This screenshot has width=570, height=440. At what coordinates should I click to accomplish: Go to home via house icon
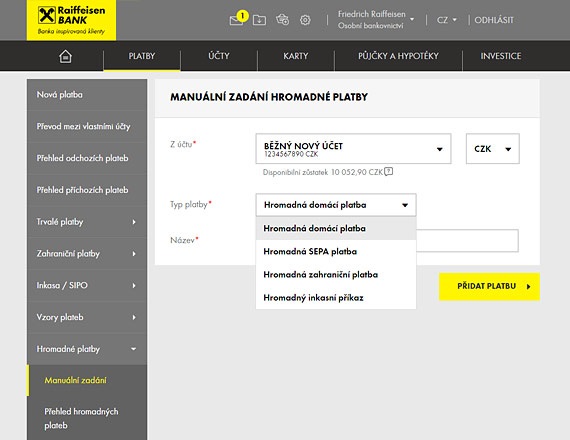(65, 56)
